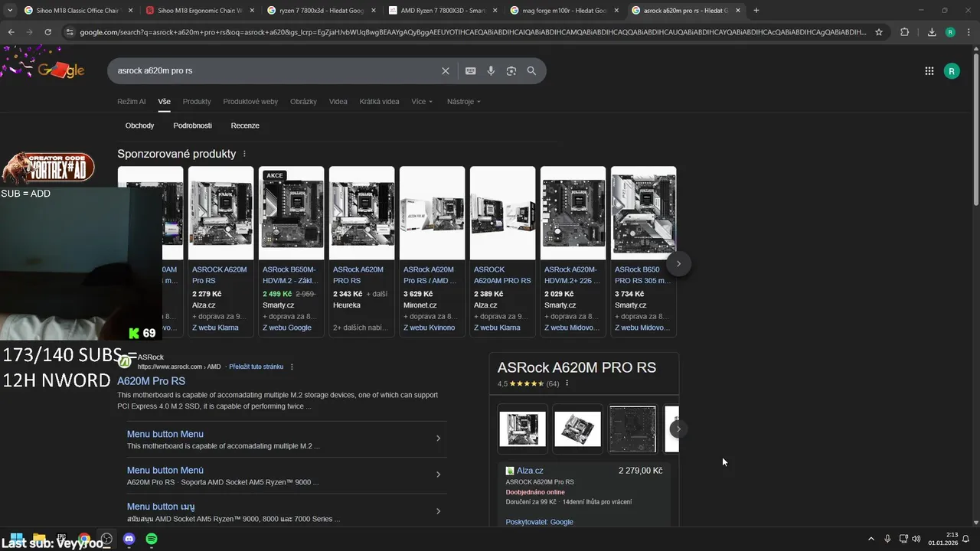Open Google apps grid
980x551 pixels.
click(929, 71)
